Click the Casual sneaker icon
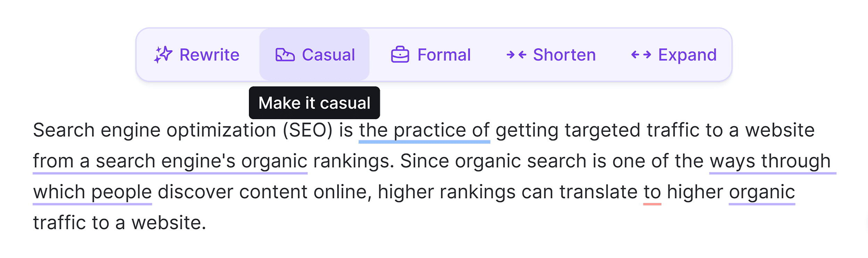Viewport: 868px width, 258px height. (285, 55)
